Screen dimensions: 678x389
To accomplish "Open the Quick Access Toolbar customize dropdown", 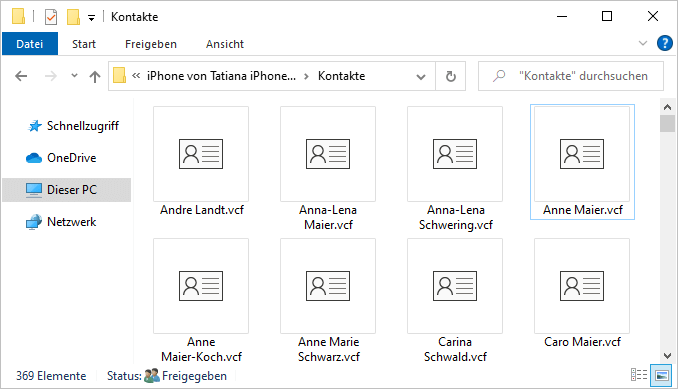I will 91,18.
